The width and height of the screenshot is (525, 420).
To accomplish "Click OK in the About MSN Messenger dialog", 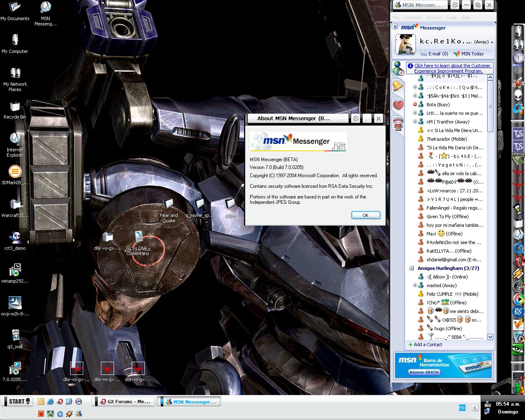I will 365,215.
